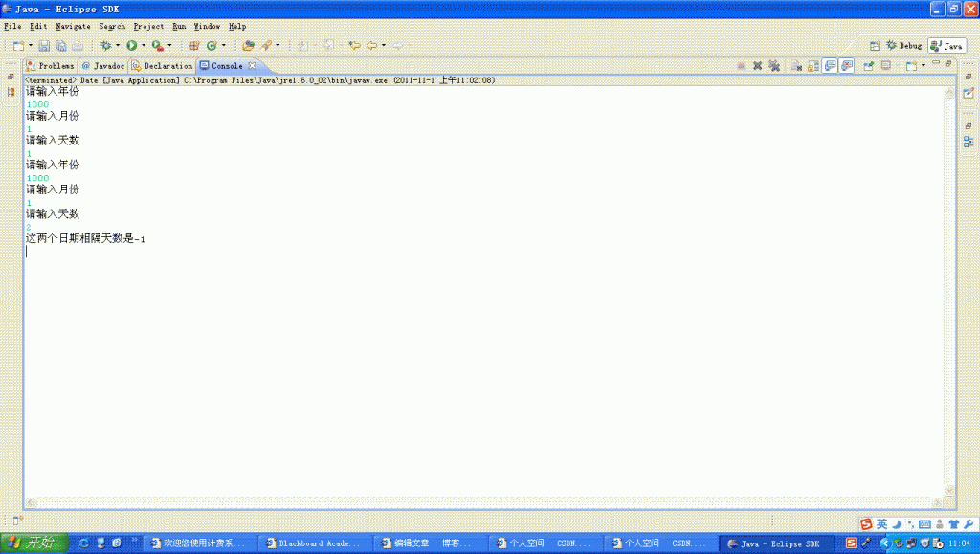Click Remove Launch console icon

pyautogui.click(x=758, y=66)
